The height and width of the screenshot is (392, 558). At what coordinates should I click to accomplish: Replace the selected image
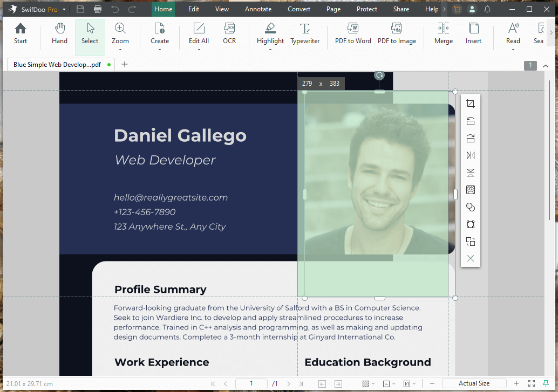point(470,190)
